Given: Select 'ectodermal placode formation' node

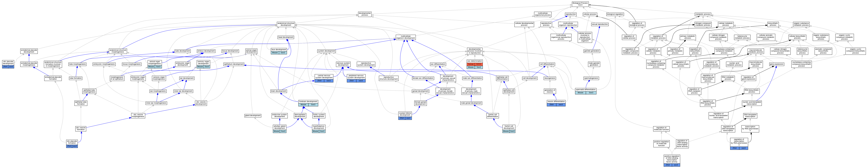Looking at the screenshot, I should (53, 78).
